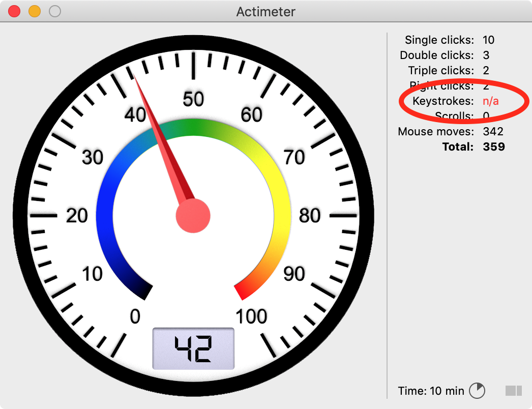The image size is (532, 409).
Task: Click the Double clicks label
Action: point(436,55)
